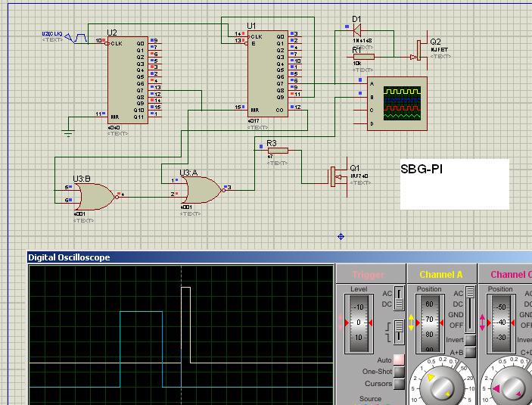Toggle Channel A Invert button
Viewport: 532px width, 405px height.
pos(471,341)
